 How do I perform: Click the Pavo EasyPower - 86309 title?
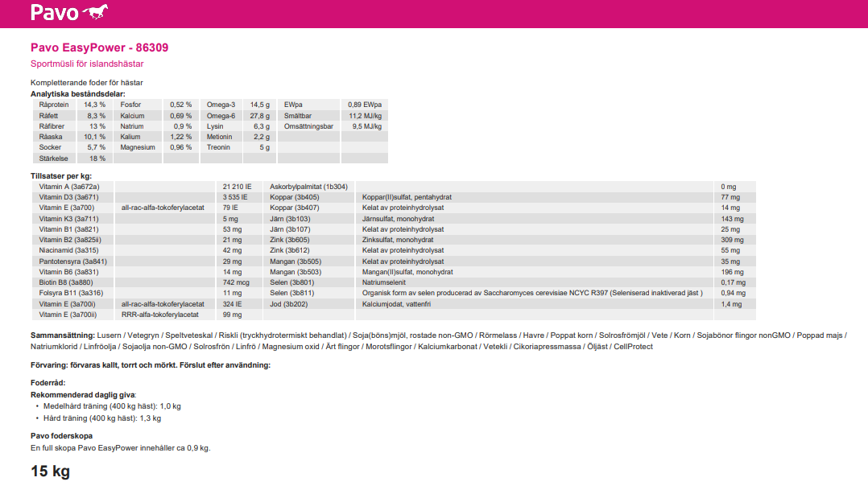(x=99, y=48)
